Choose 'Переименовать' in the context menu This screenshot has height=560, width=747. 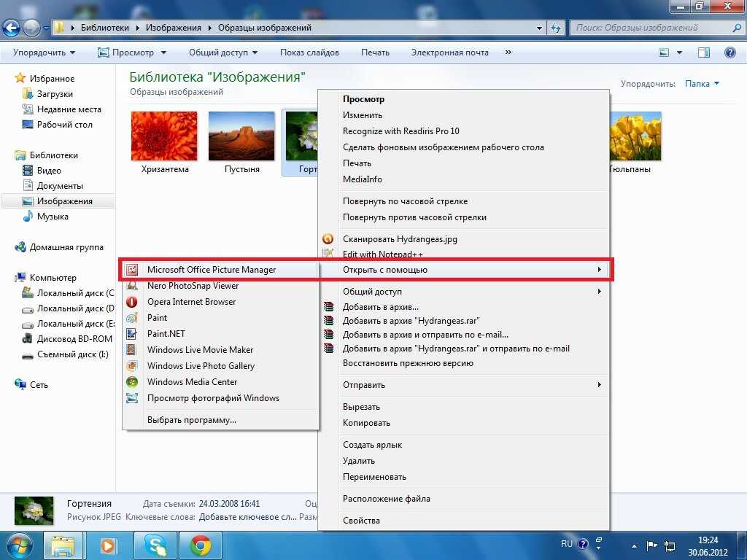coord(374,477)
